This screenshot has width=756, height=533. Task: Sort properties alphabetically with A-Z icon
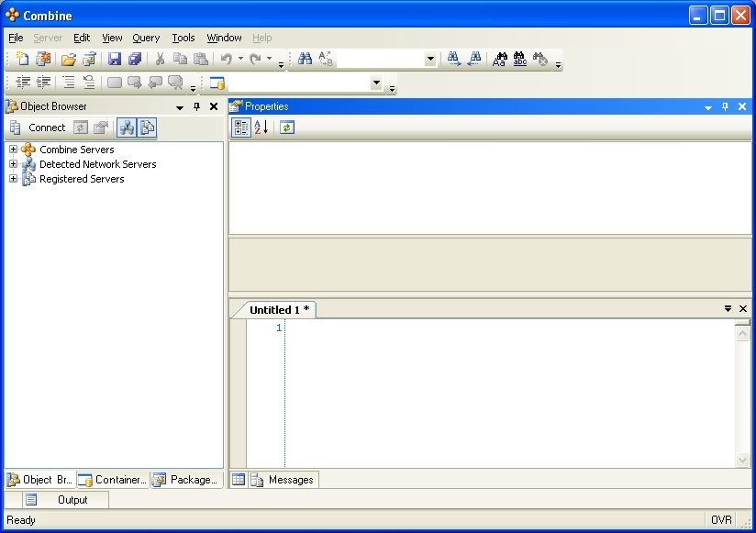[x=261, y=128]
